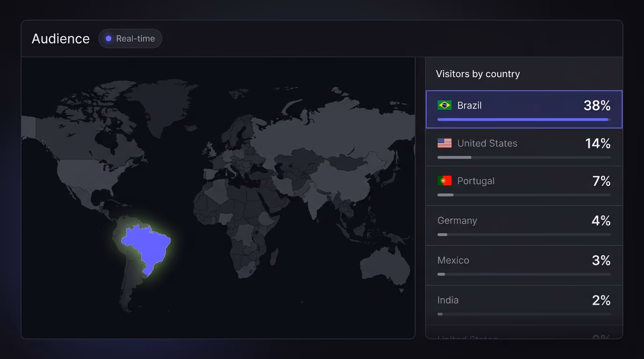Click the Portugal progress bar
The width and height of the screenshot is (644, 359).
pos(524,195)
